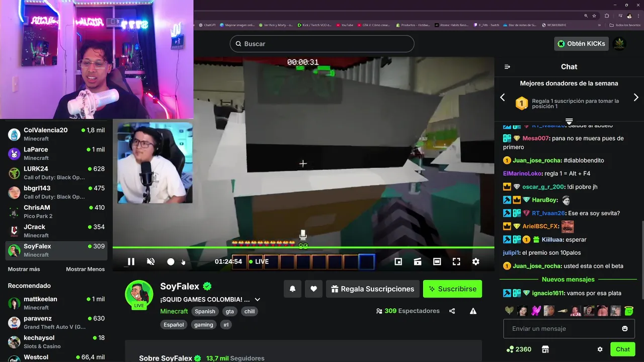Screen dimensions: 644x362
Task: Expand the stream title chevron
Action: [x=258, y=300]
